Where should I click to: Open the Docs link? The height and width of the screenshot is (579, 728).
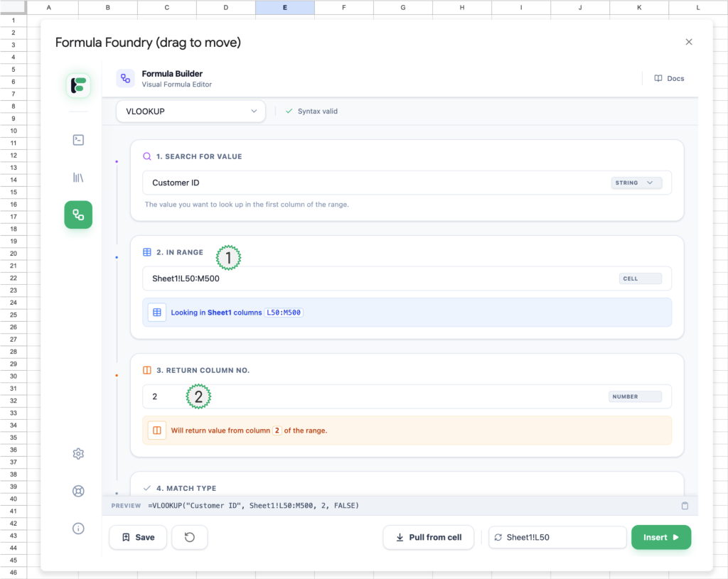[x=669, y=78]
